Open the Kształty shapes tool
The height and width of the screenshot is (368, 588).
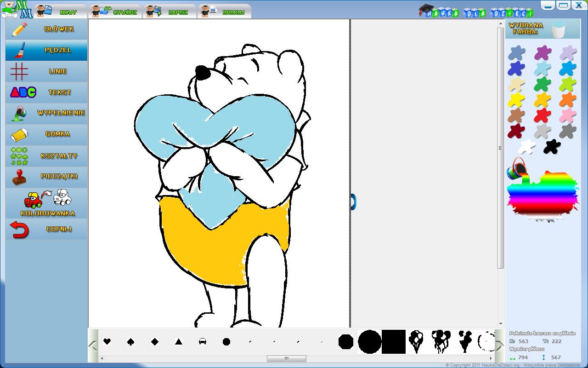(46, 156)
